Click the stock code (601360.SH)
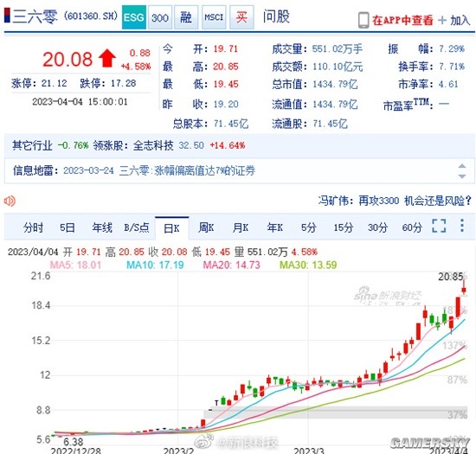The image size is (476, 454). pos(91,16)
